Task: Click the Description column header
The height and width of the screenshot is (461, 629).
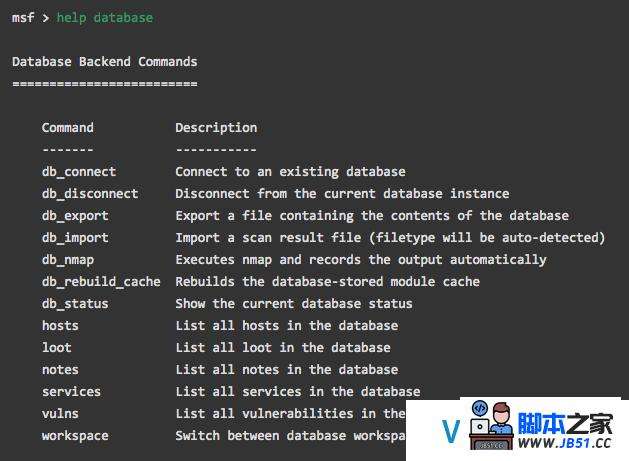Action: click(216, 128)
